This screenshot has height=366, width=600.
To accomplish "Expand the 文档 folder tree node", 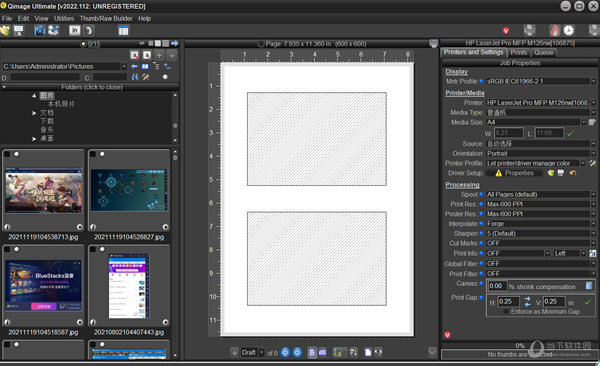I will pyautogui.click(x=34, y=113).
